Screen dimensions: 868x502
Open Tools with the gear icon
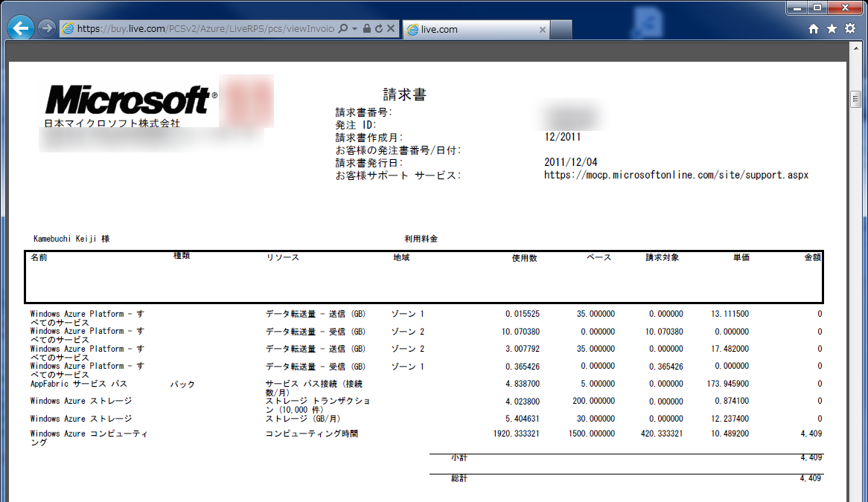click(x=850, y=29)
